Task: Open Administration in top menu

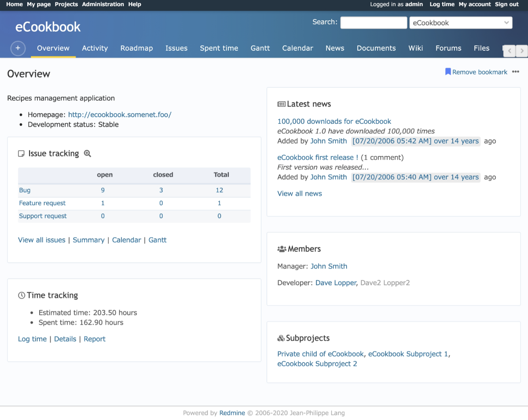Action: (103, 4)
